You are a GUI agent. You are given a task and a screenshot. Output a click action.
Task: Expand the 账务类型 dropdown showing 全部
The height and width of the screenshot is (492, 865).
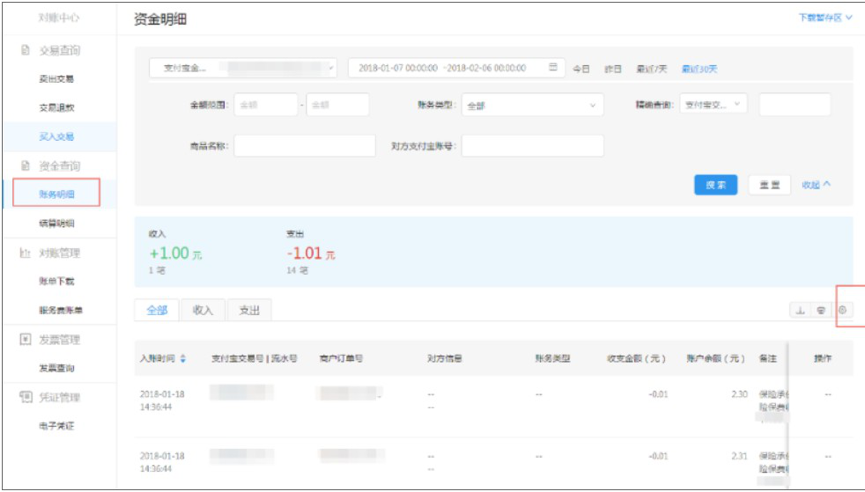(532, 105)
